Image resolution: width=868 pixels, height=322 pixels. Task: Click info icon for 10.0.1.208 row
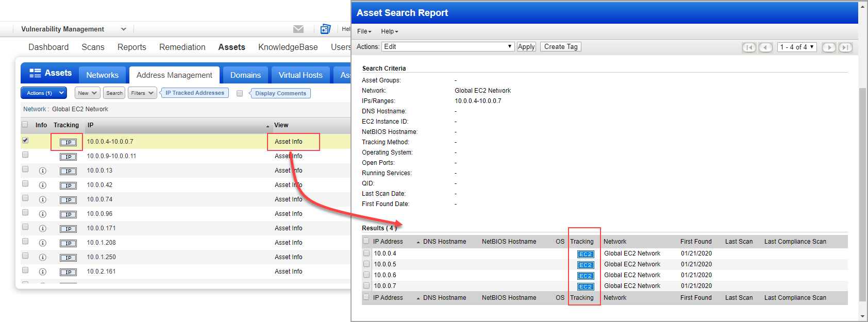coord(43,243)
